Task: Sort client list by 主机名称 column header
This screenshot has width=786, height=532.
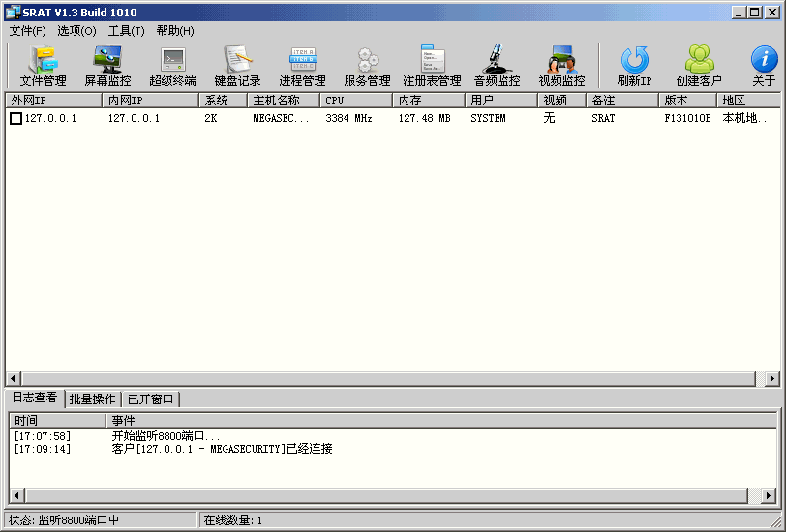Action: [x=276, y=101]
